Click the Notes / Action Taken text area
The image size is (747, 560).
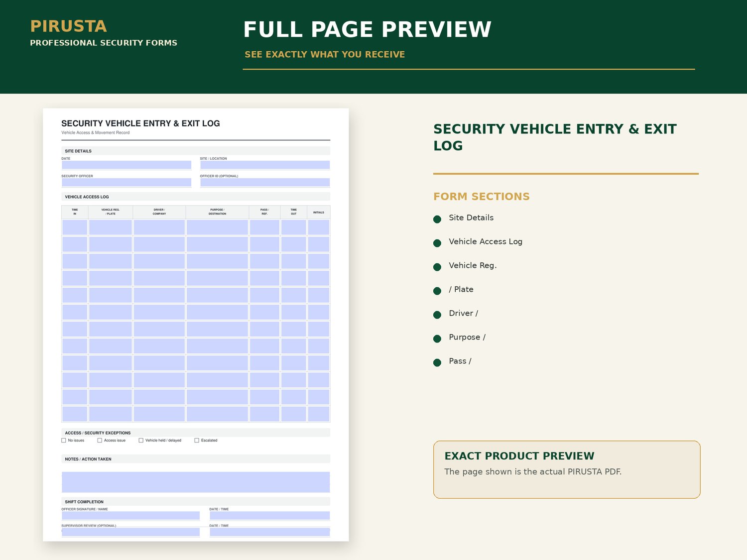[196, 482]
